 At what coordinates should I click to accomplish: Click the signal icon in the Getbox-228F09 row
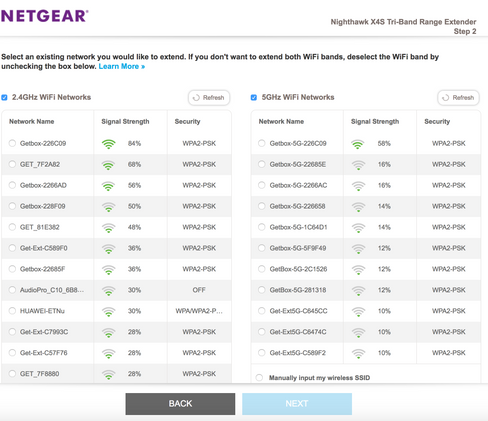(x=108, y=207)
